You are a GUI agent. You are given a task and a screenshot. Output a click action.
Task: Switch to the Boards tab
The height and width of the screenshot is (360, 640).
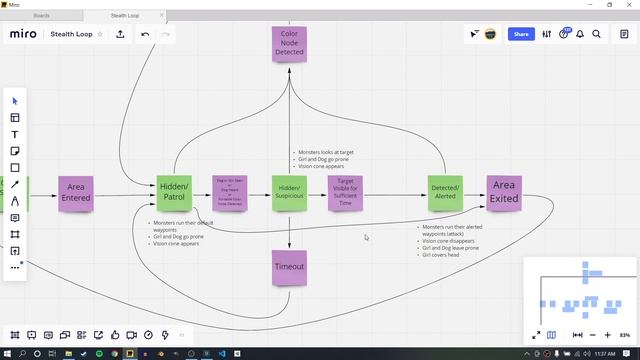[x=42, y=16]
